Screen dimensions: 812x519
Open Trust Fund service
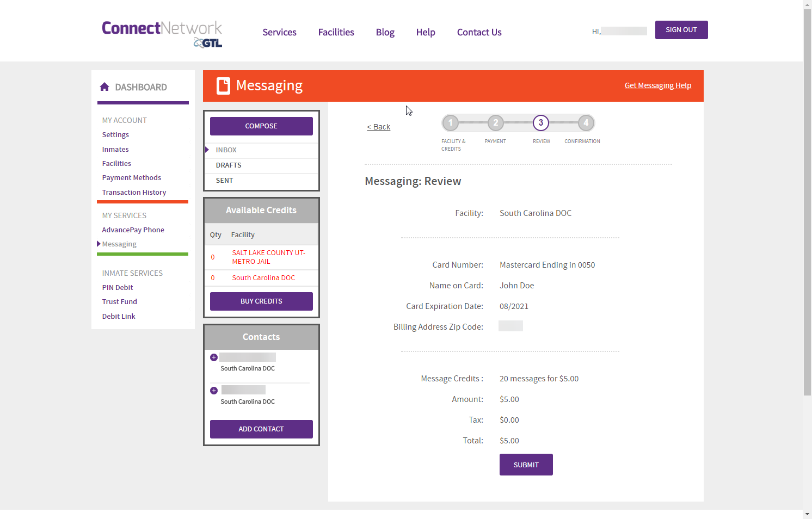[119, 302]
